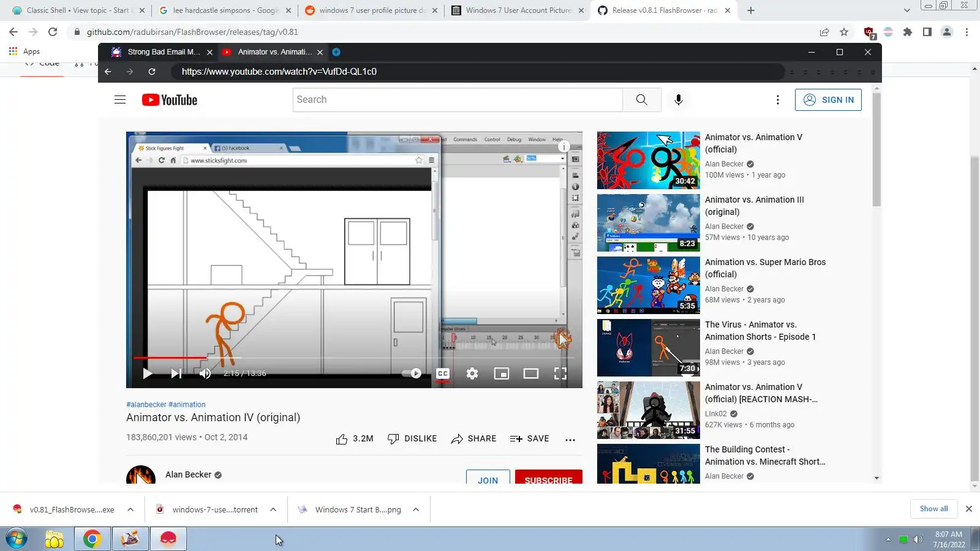
Task: Open more actions below the video
Action: pos(570,440)
